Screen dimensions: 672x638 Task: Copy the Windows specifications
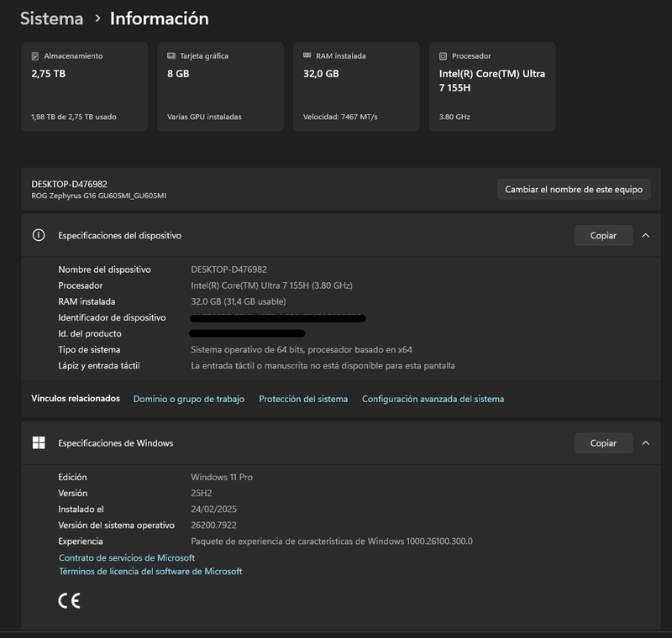(x=603, y=443)
